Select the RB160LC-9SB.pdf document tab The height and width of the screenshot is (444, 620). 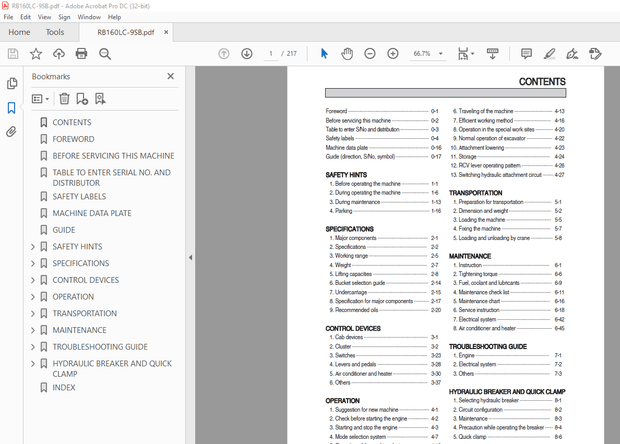click(126, 32)
